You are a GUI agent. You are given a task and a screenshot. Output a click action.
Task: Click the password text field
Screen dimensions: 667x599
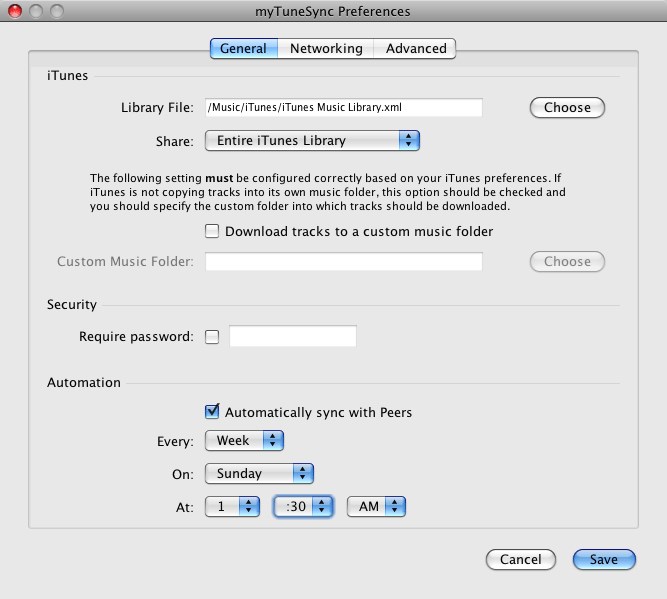click(293, 336)
